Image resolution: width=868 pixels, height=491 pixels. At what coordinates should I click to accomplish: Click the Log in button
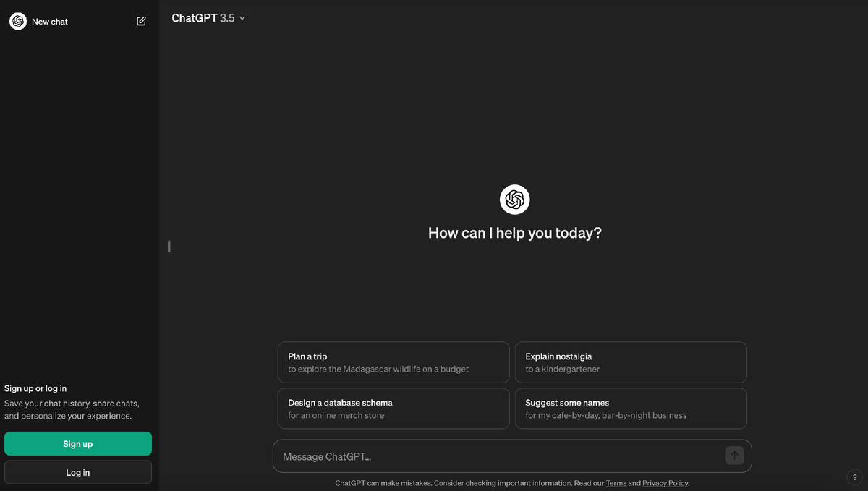(78, 472)
